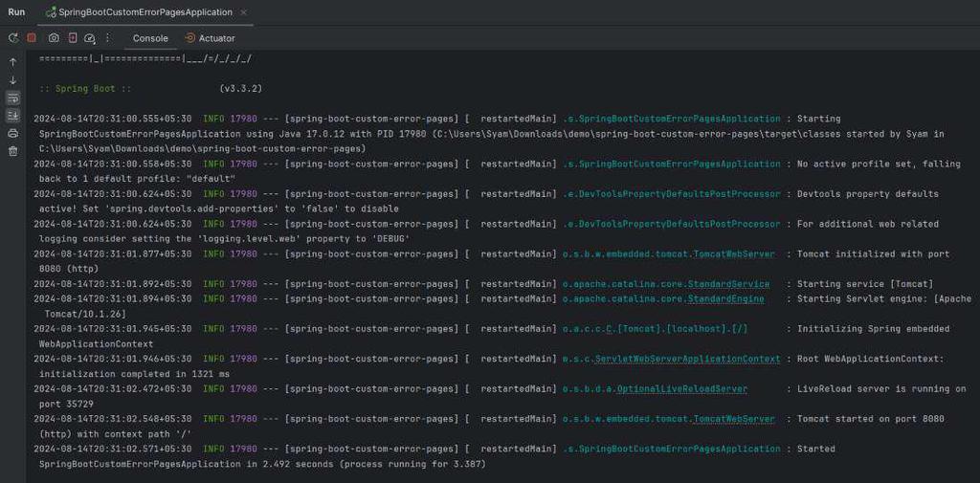
Task: Click 'initialization completed in 1321 ms' text
Action: tap(134, 374)
